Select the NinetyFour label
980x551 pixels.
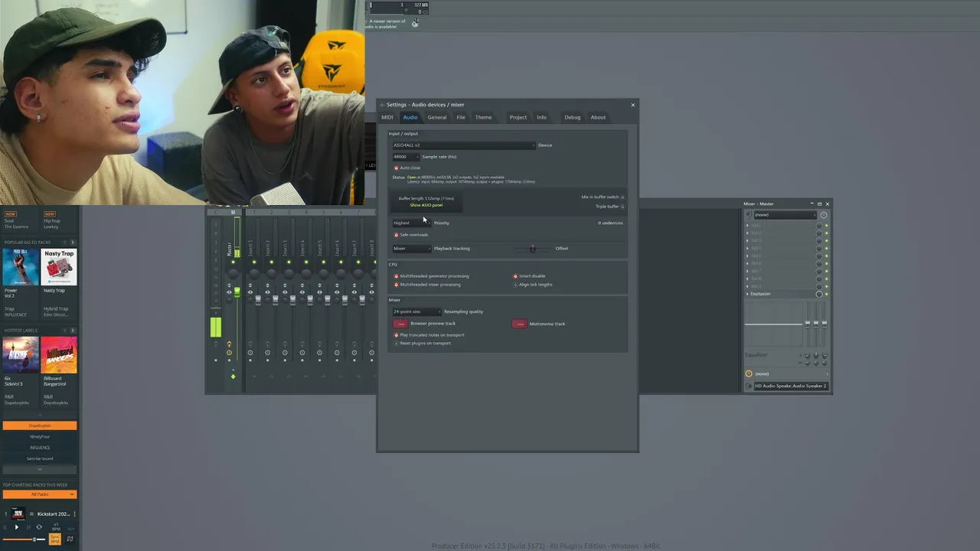coord(40,436)
